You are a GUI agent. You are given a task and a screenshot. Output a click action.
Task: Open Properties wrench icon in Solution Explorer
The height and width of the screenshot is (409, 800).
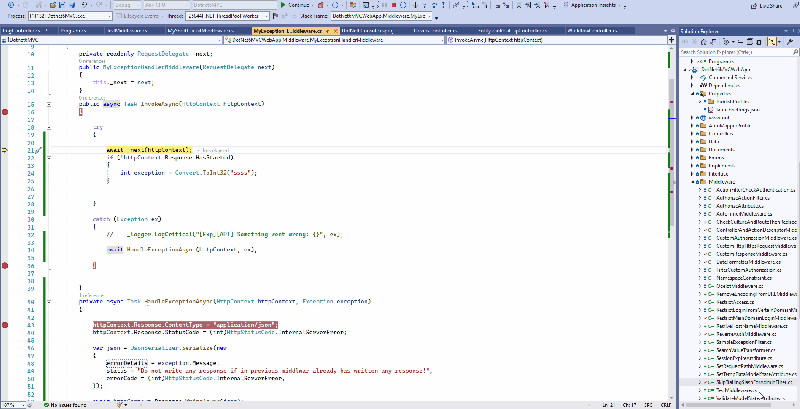[x=790, y=42]
